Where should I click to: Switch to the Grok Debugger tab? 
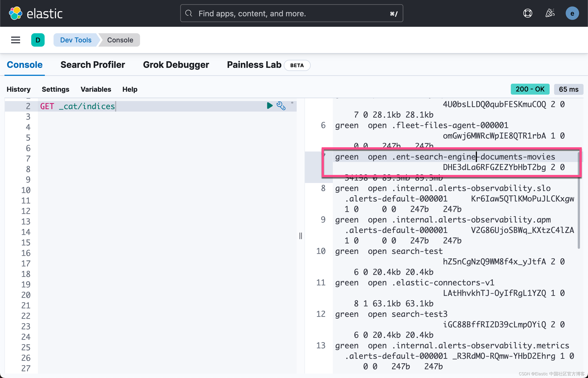[x=176, y=65]
